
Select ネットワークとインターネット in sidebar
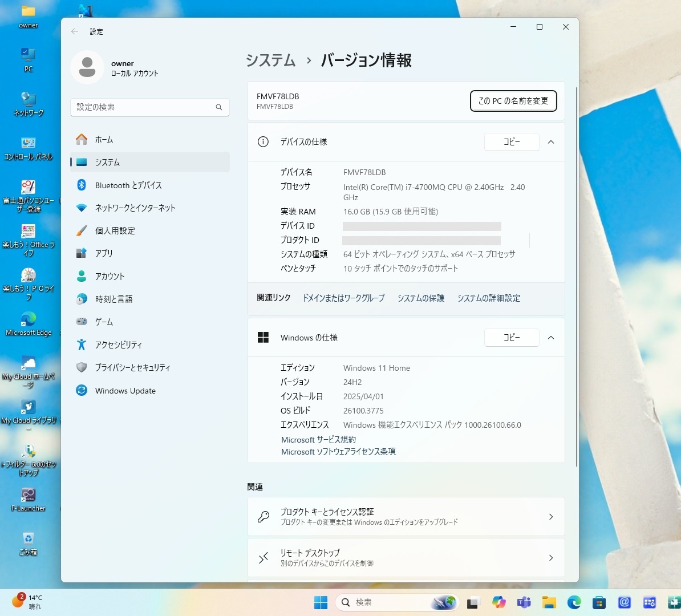150,208
